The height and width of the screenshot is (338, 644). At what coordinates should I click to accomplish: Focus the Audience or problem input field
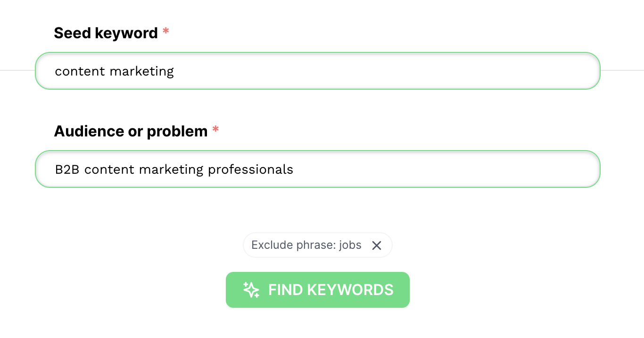(318, 169)
